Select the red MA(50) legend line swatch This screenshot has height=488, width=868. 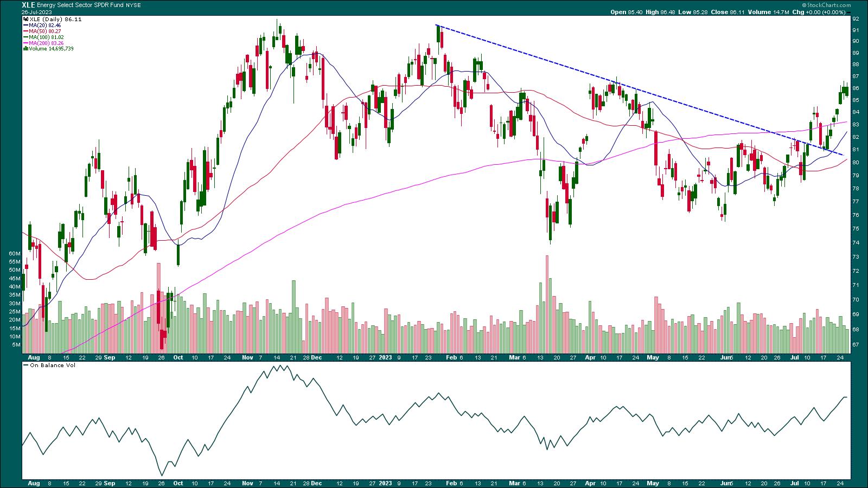pyautogui.click(x=25, y=31)
